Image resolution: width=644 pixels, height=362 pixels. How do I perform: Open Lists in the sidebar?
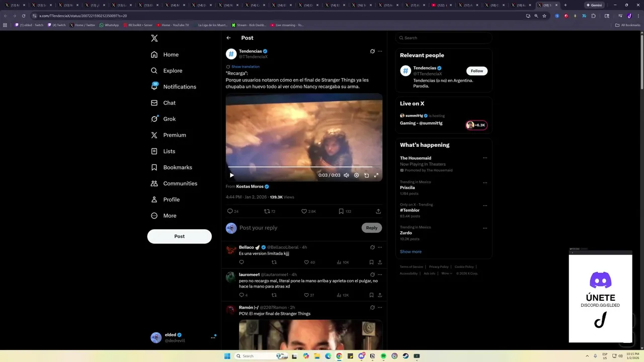click(x=163, y=151)
